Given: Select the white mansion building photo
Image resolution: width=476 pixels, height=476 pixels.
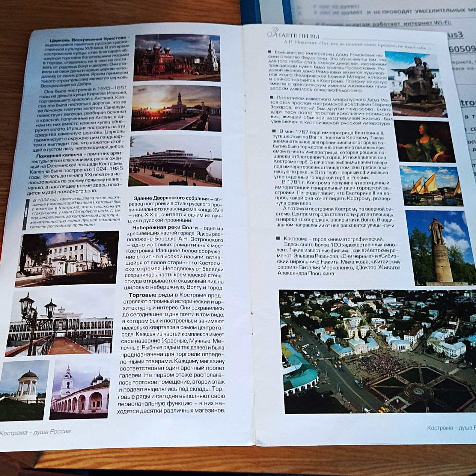Looking at the screenshot, I should coord(67,259).
